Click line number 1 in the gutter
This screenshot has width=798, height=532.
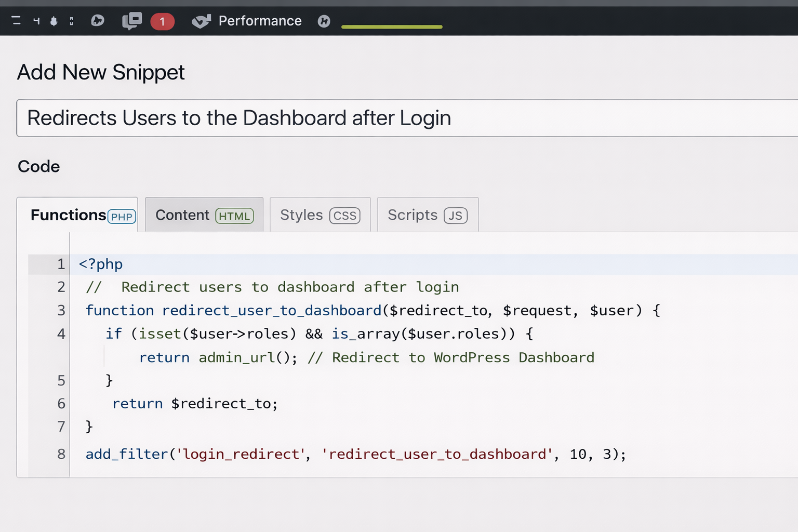click(61, 264)
